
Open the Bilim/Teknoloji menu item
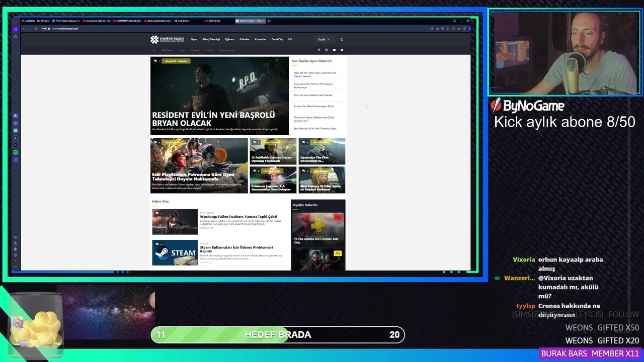pyautogui.click(x=211, y=39)
